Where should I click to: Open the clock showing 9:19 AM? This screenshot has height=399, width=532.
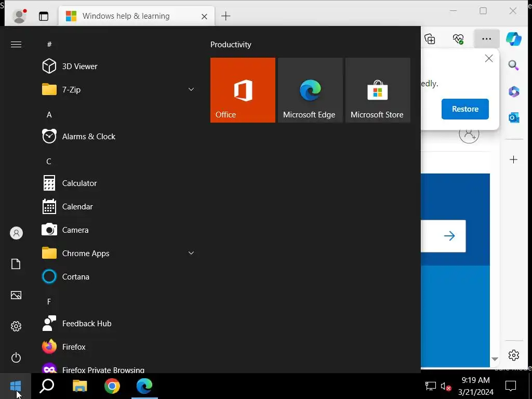pos(476,386)
